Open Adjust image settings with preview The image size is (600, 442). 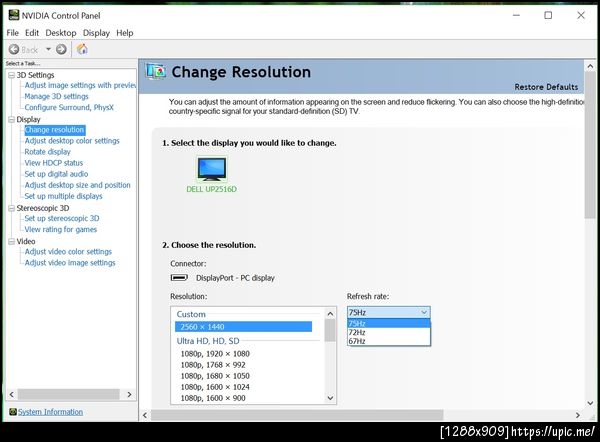80,85
